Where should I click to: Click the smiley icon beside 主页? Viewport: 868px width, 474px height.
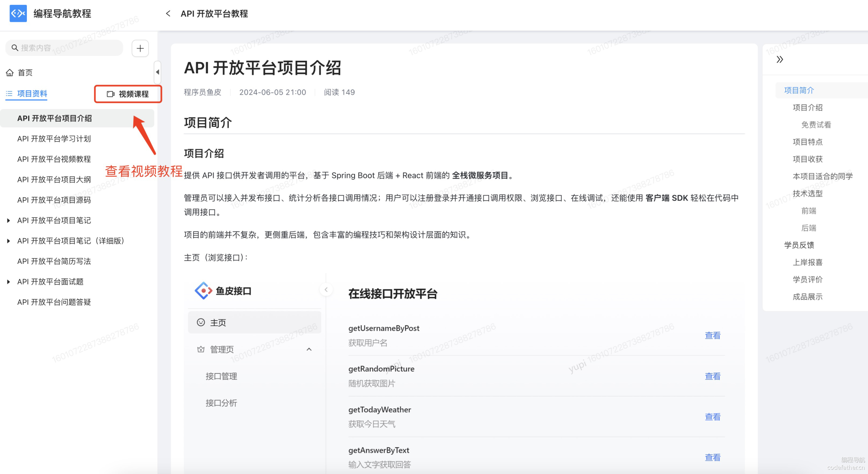click(201, 322)
